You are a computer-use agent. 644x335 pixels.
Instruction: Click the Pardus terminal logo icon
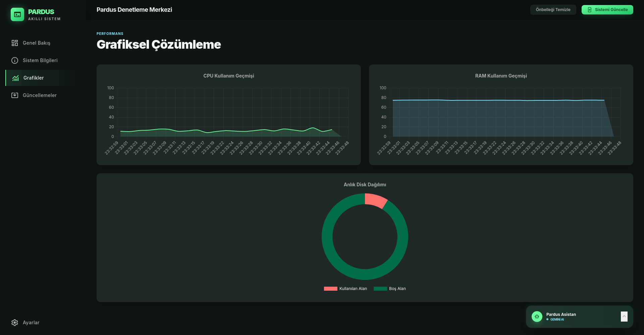(x=17, y=14)
